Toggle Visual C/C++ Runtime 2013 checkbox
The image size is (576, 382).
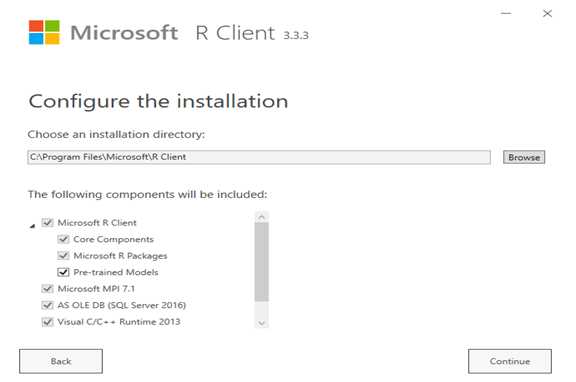click(47, 322)
